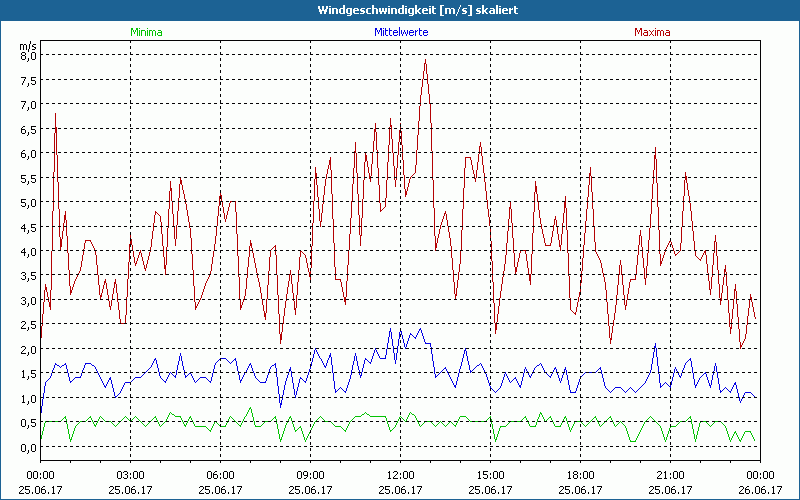Select the 8,0 y-axis value
The image size is (800, 500).
28,56
